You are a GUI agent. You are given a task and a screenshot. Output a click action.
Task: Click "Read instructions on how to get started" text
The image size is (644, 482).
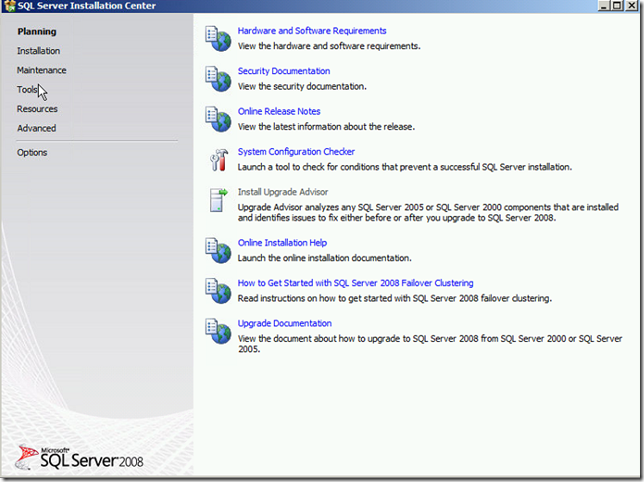pyautogui.click(x=394, y=298)
